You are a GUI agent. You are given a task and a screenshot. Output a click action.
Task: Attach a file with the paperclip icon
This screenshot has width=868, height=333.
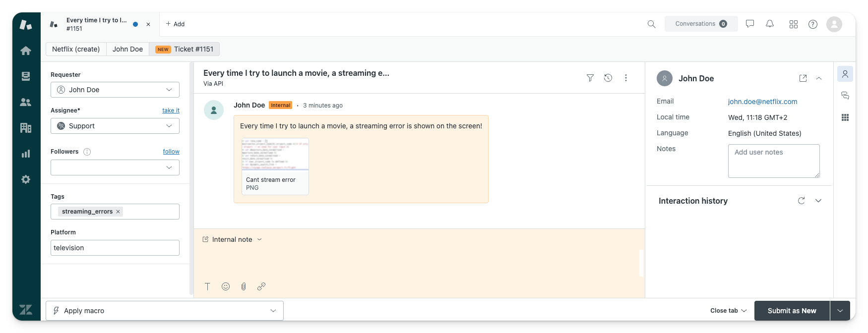pyautogui.click(x=244, y=286)
